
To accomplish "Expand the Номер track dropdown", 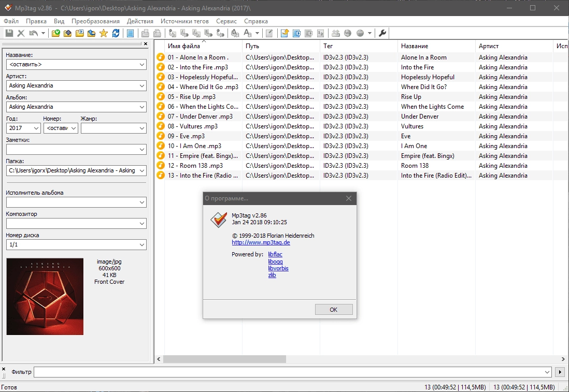I will (74, 128).
